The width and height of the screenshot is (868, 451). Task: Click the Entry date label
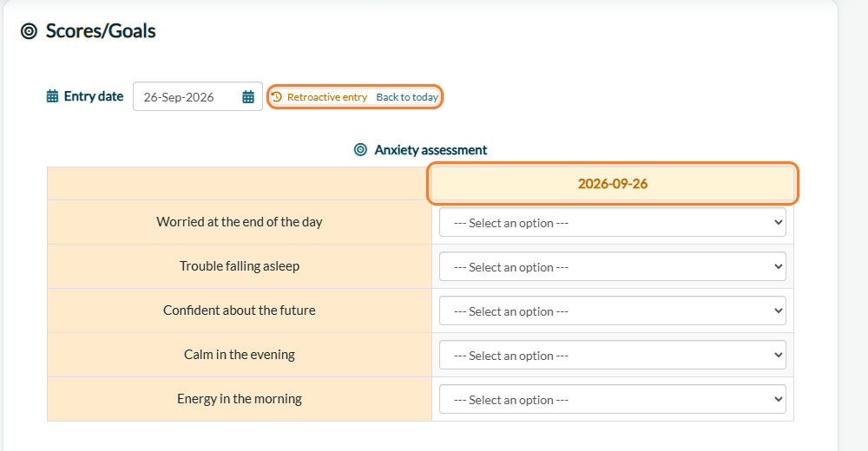pos(94,96)
